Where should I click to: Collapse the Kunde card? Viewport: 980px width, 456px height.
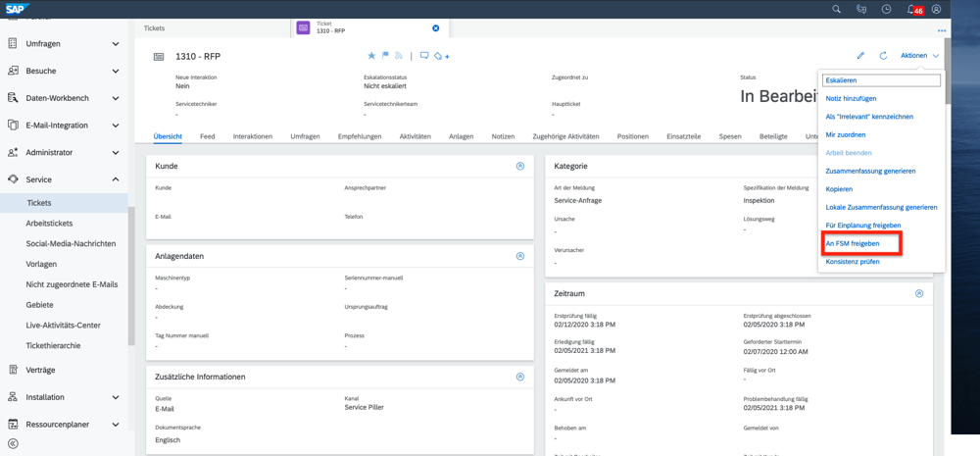[x=520, y=167]
